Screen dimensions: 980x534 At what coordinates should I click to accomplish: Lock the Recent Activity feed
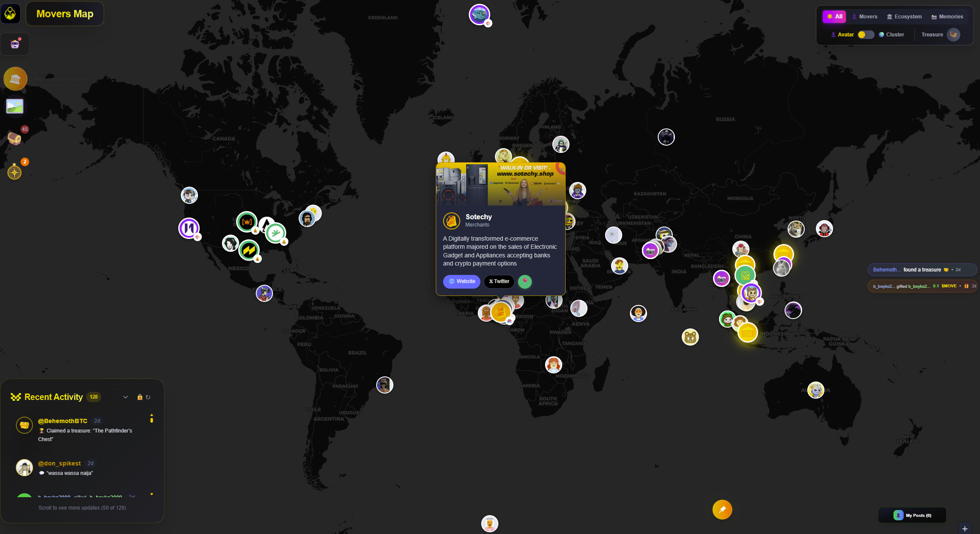click(x=140, y=397)
